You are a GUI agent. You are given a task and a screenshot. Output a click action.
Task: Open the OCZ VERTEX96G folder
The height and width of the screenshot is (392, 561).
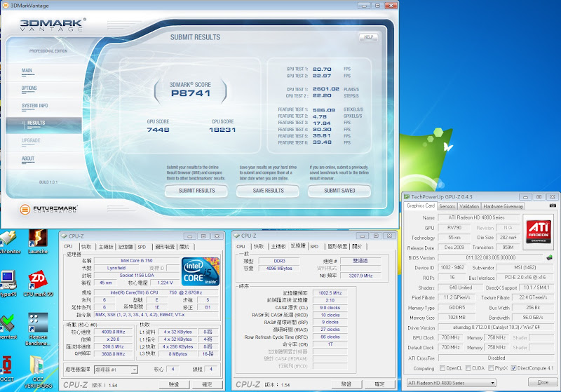[x=38, y=372]
